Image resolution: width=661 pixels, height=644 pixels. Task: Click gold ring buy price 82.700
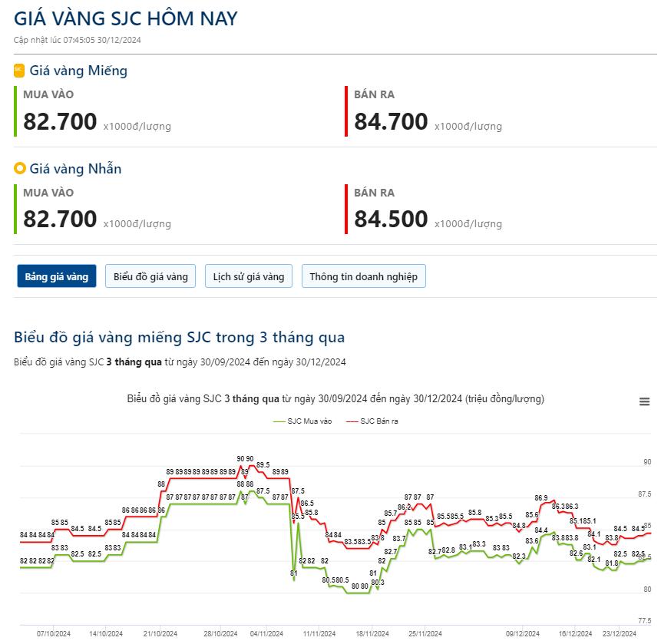coord(60,220)
